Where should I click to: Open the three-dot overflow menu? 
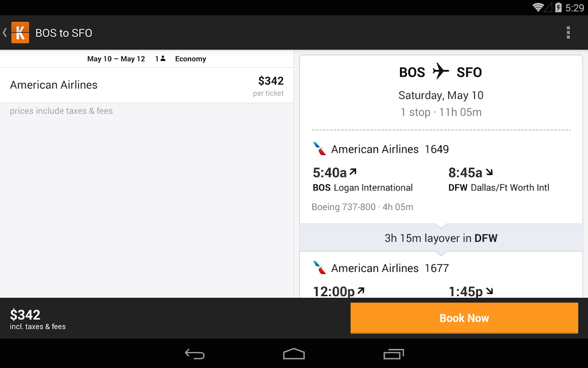568,33
